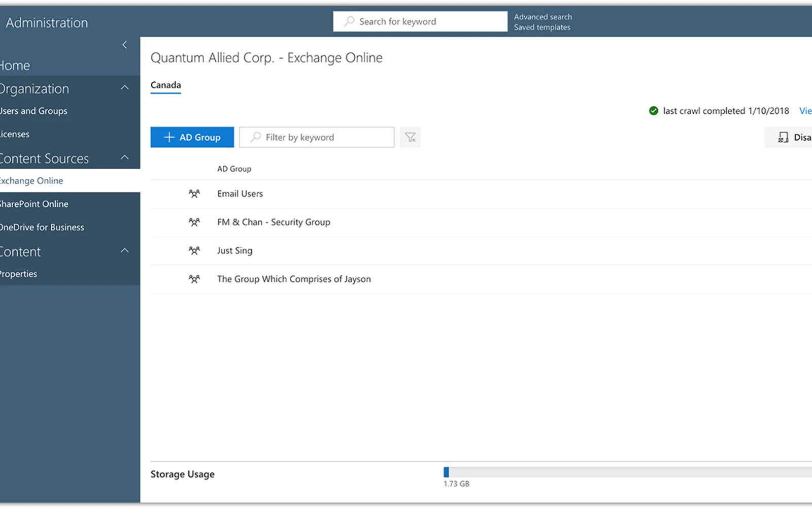Click the AD Group column header

click(x=234, y=169)
